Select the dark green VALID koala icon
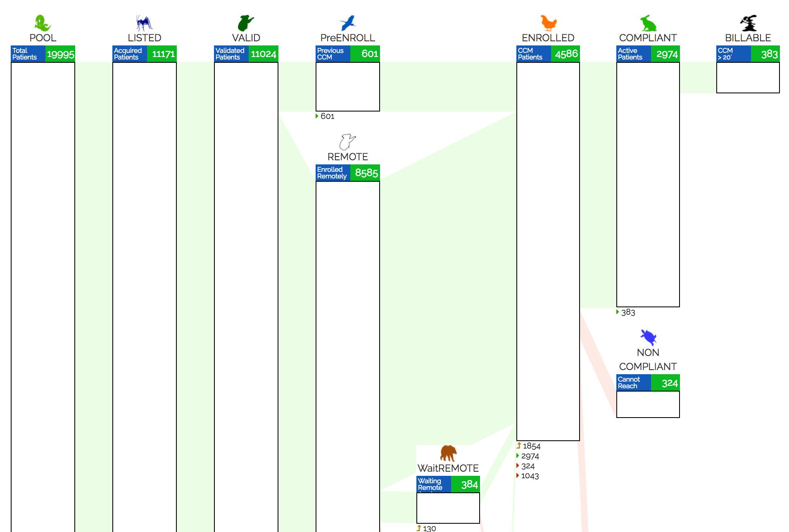 click(246, 23)
